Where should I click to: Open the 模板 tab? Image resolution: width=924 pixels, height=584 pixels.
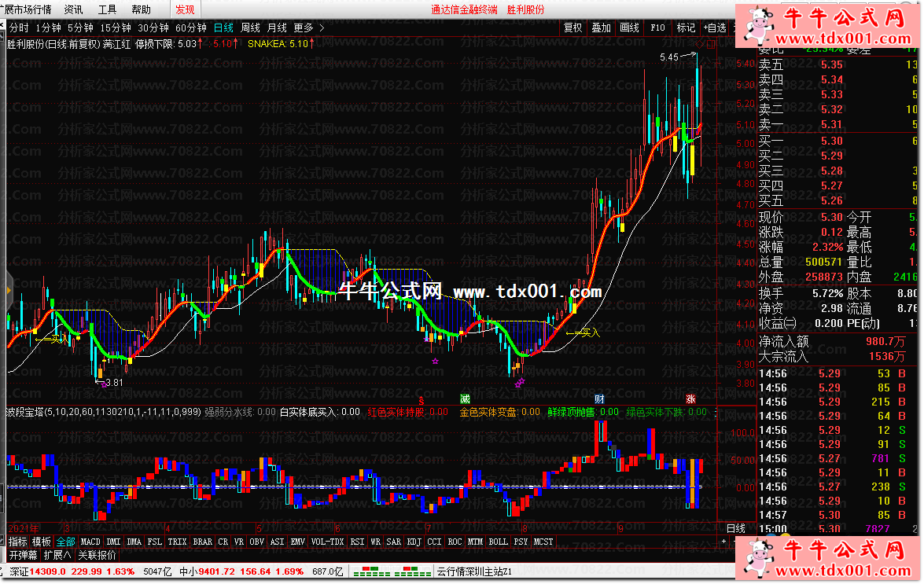tap(41, 542)
